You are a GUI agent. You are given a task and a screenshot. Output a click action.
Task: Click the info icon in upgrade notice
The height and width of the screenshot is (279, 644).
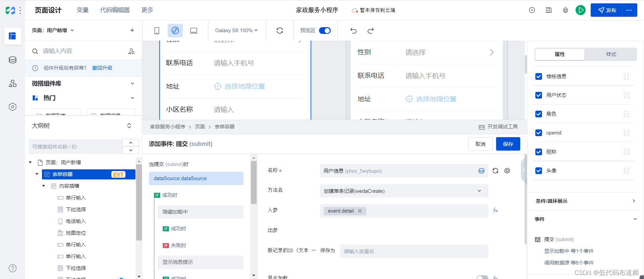(35, 68)
